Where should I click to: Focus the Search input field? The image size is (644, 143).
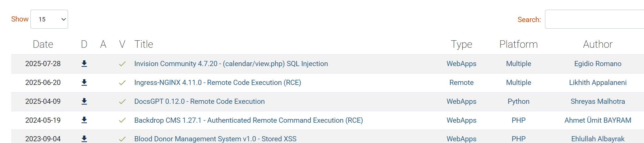[594, 19]
